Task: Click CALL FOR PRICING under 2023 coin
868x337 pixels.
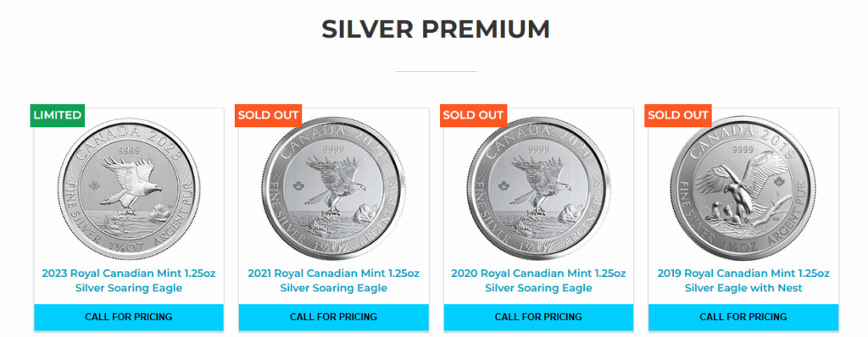Action: [129, 317]
